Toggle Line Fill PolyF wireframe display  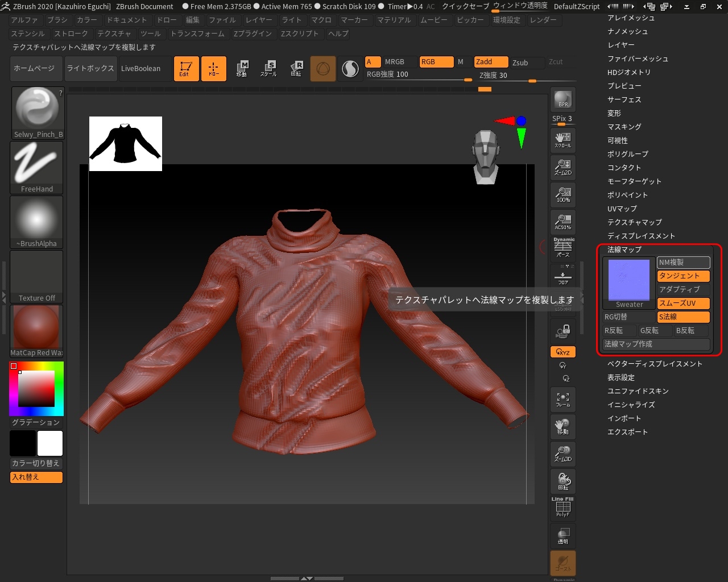563,508
